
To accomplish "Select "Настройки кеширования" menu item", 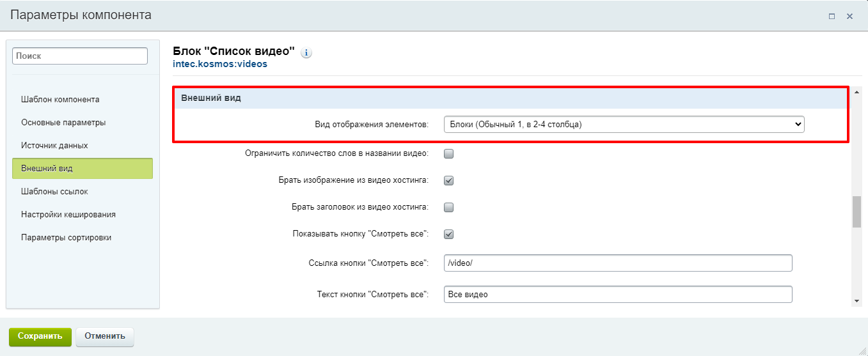I will click(68, 215).
